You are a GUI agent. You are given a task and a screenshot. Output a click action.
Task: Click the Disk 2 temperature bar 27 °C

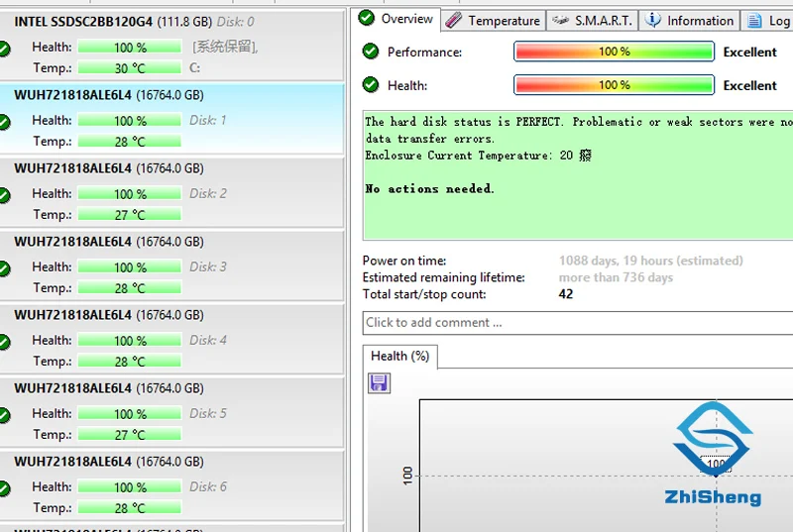(130, 214)
